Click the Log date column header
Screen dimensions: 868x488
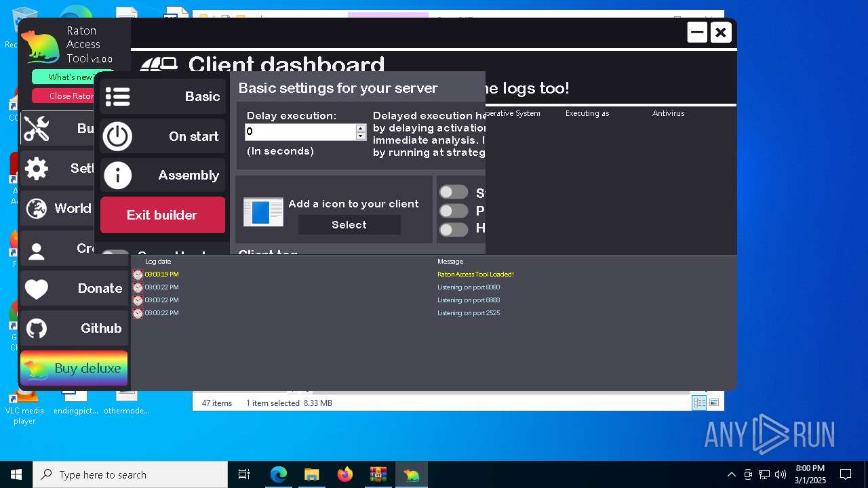(158, 262)
